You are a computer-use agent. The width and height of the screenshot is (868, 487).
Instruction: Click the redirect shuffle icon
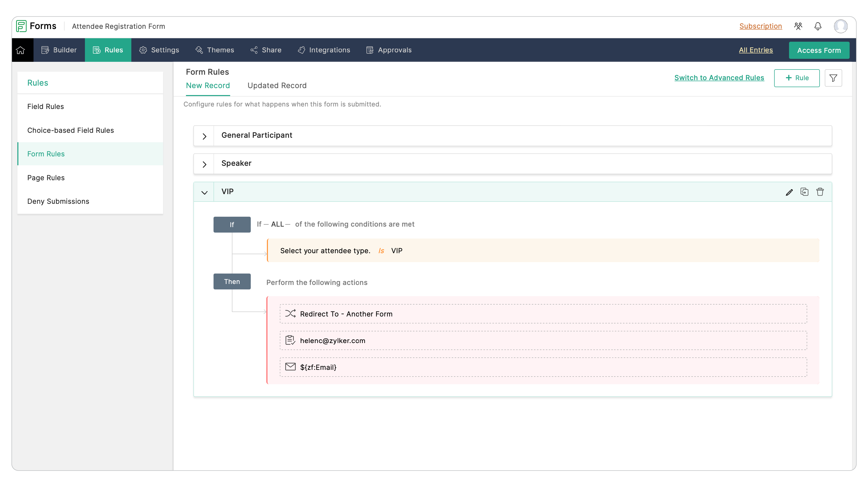290,313
